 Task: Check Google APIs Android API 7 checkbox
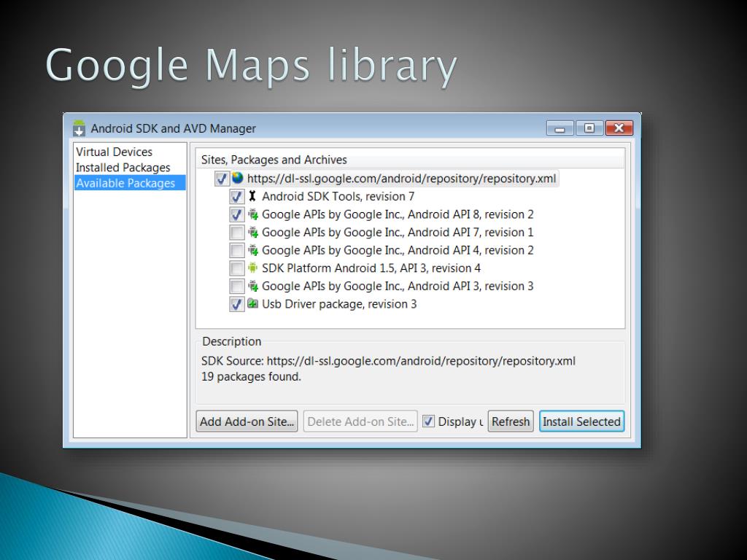click(237, 233)
